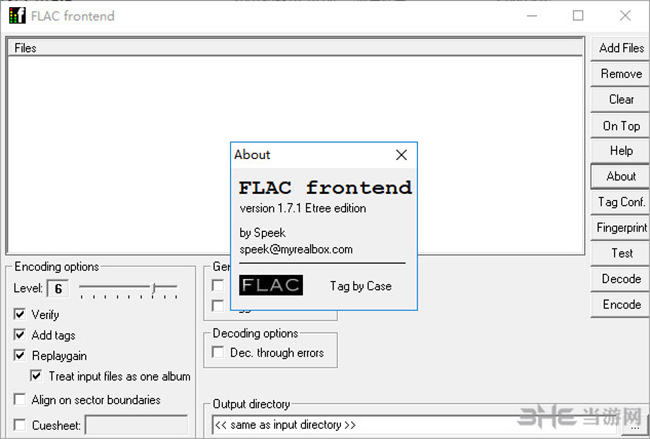Click the FLAC logo in About dialog
650x439 pixels.
[271, 285]
